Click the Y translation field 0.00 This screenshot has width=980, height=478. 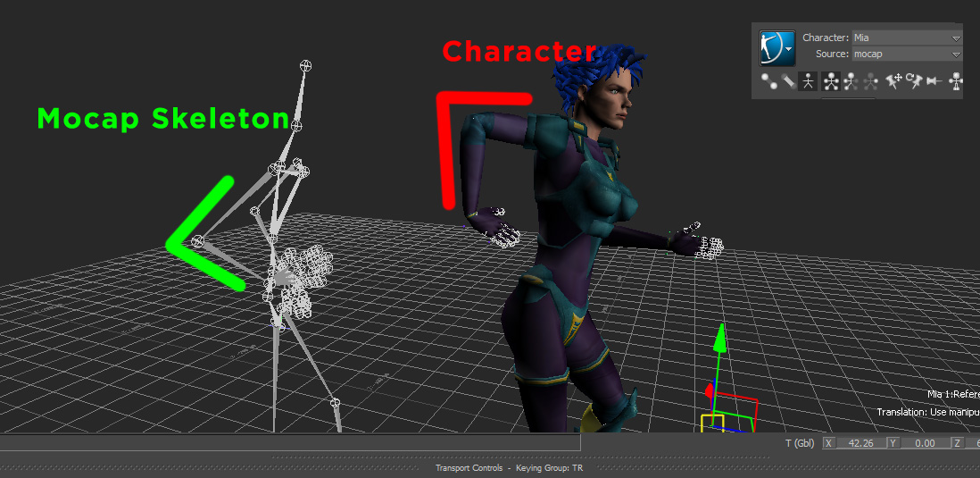925,443
